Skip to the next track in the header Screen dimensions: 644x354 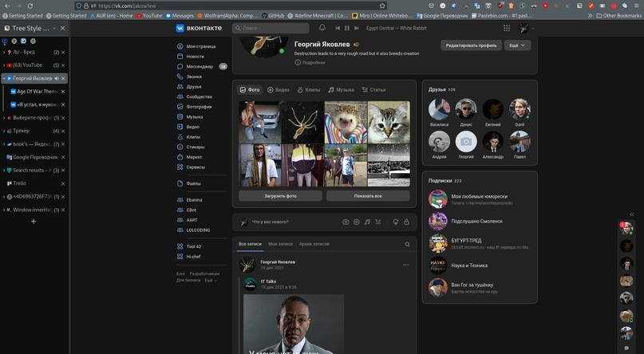click(357, 28)
